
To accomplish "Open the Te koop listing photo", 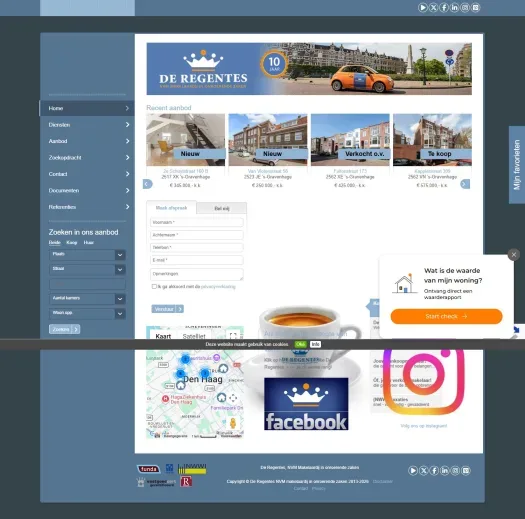I will (x=432, y=140).
